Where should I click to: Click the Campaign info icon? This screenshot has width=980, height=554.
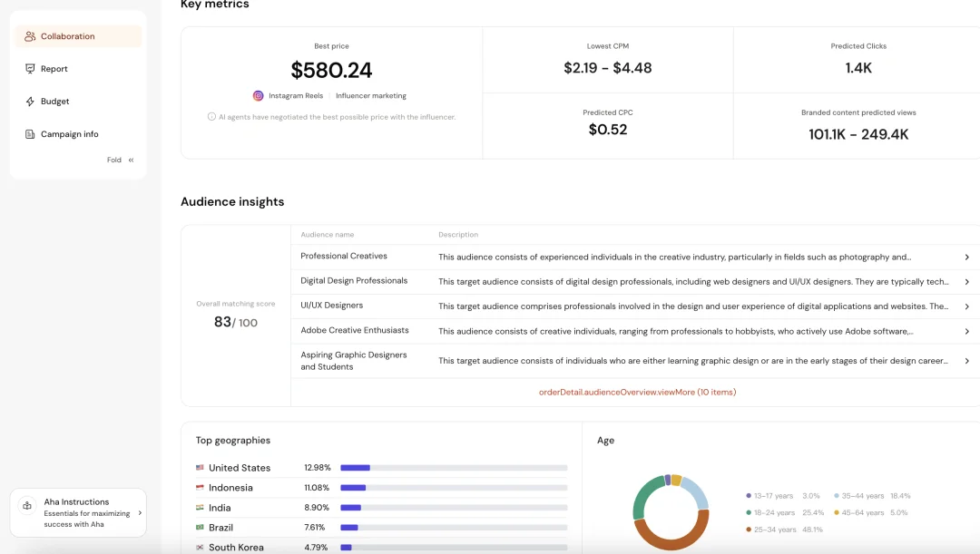30,134
